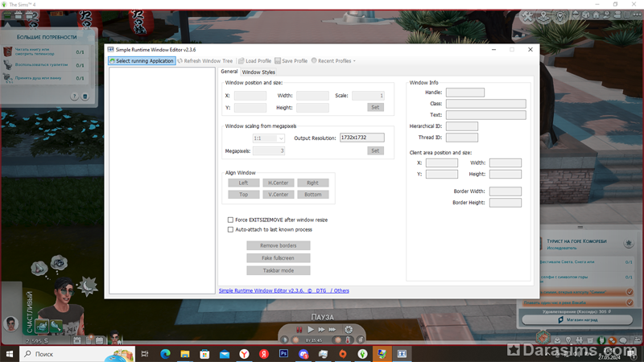This screenshot has width=644, height=362.
Task: Click the window position X input field
Action: pyautogui.click(x=250, y=96)
